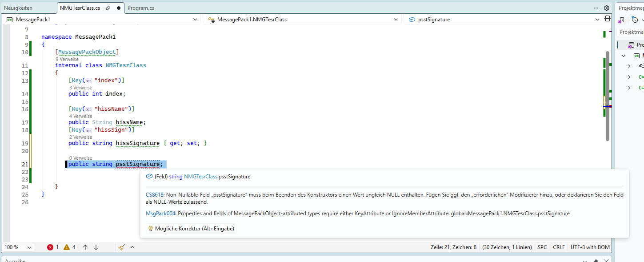Viewport: 644px width, 262px height.
Task: Click the Projektmappen explorer panel title
Action: (x=631, y=8)
